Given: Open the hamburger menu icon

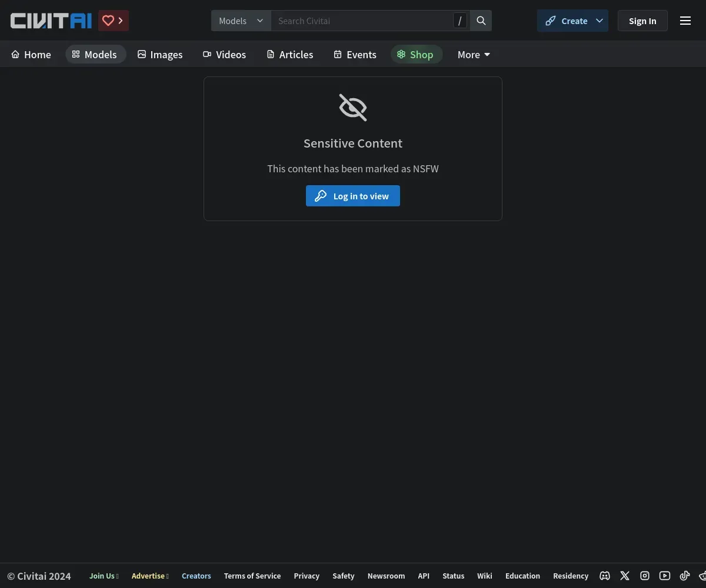Looking at the screenshot, I should tap(685, 21).
